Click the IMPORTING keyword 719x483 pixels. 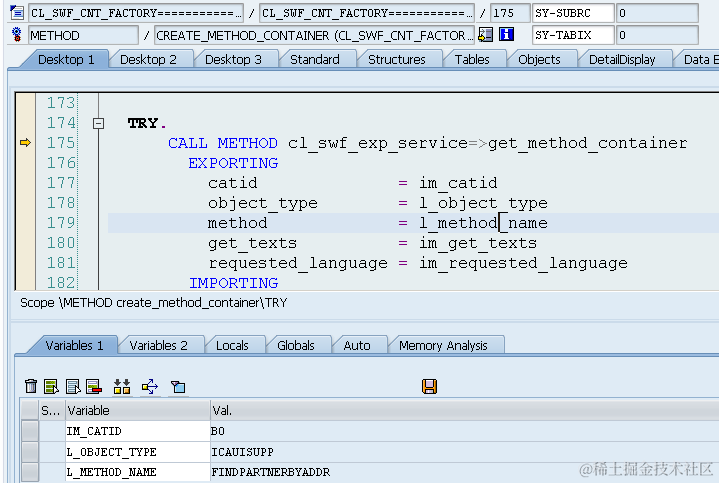(233, 283)
